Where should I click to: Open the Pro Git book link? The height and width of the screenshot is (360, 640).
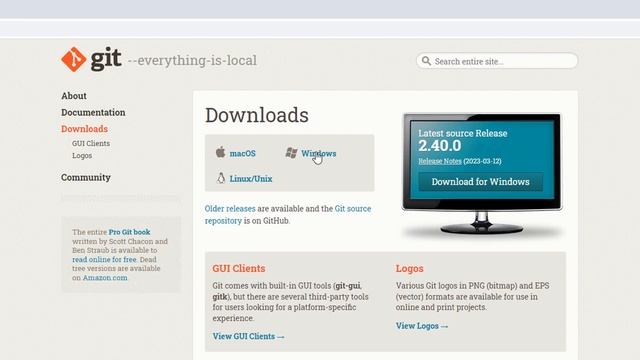click(x=129, y=232)
